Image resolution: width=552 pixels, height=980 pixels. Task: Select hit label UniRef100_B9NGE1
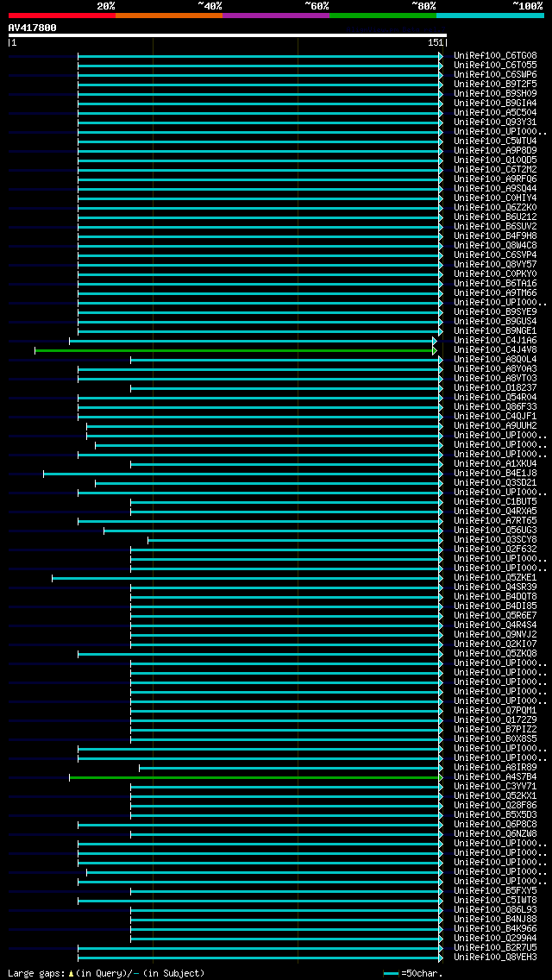[x=495, y=331]
